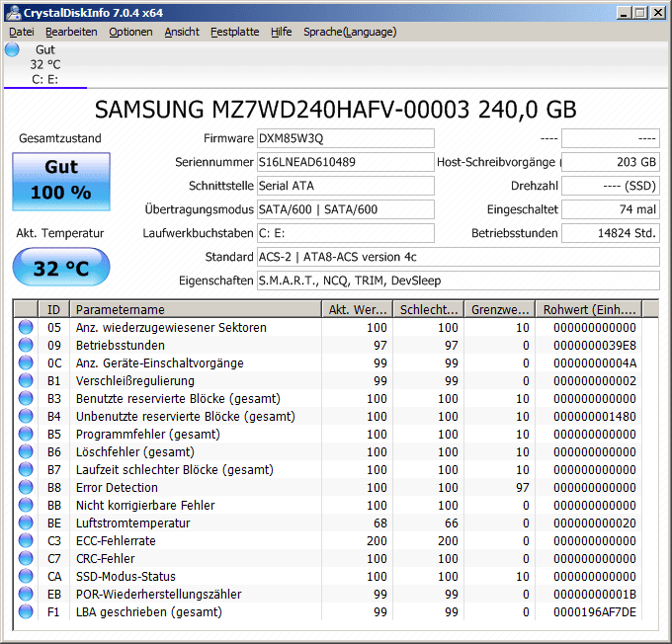Click the Eingeschaltet value 74 mal

(x=611, y=209)
